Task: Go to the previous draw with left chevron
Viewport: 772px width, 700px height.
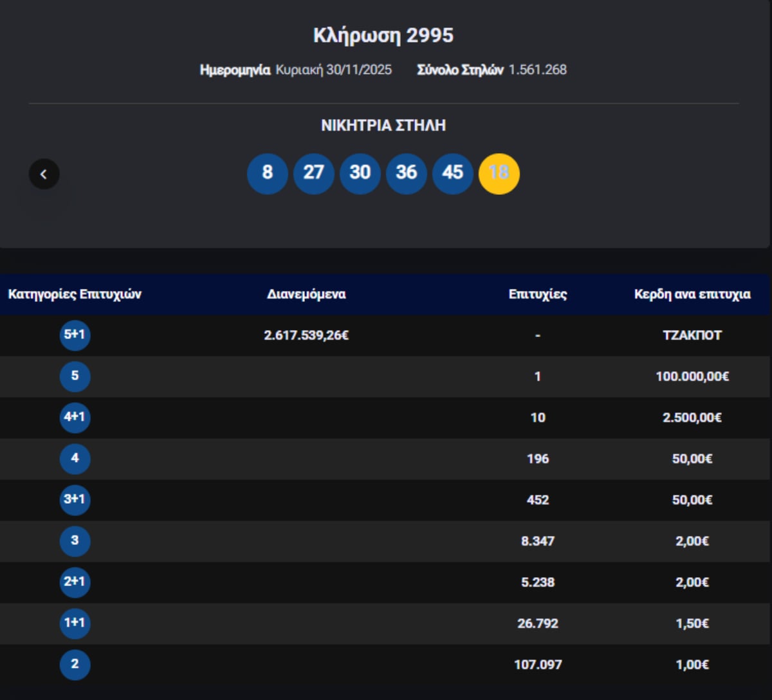Action: click(x=44, y=174)
